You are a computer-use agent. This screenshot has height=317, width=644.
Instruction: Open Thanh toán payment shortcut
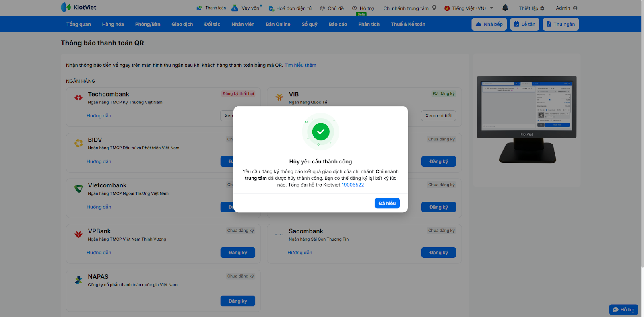tap(211, 8)
